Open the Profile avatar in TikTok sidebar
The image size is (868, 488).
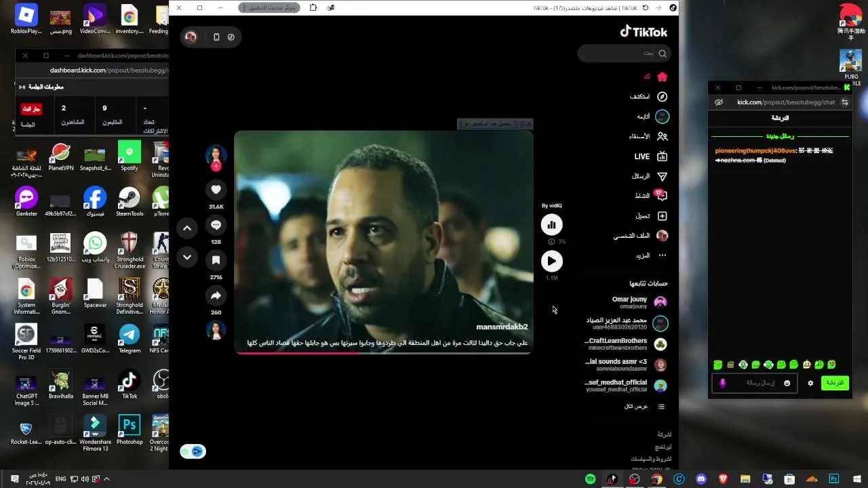tap(663, 236)
